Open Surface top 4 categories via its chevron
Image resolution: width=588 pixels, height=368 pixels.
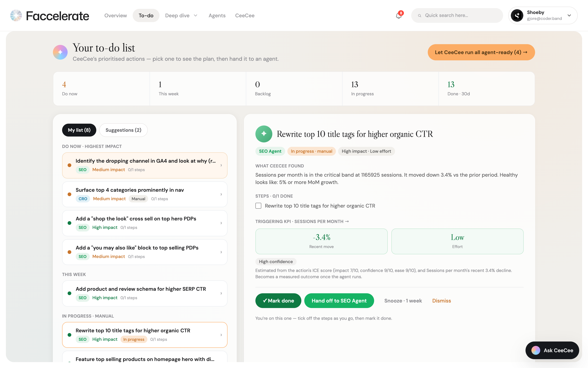coord(221,194)
